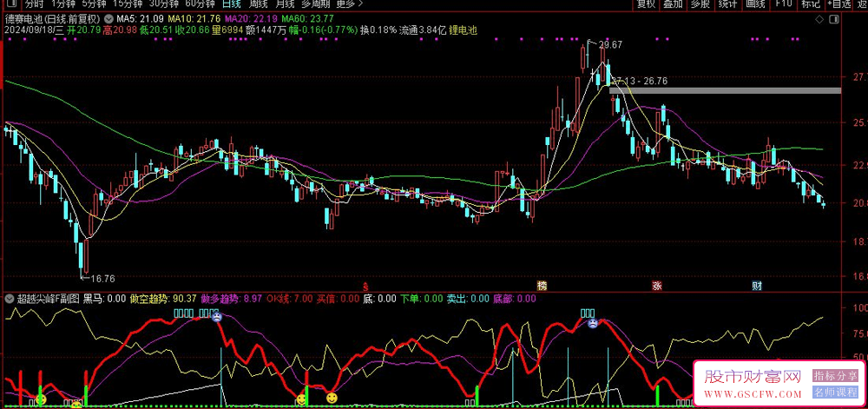The width and height of the screenshot is (868, 409).
Task: Toggle the side panel icon next to the diamond icon
Action: coord(834,19)
